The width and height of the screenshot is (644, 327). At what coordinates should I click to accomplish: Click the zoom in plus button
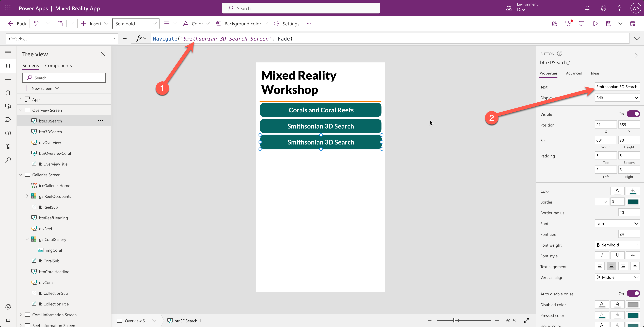(497, 320)
